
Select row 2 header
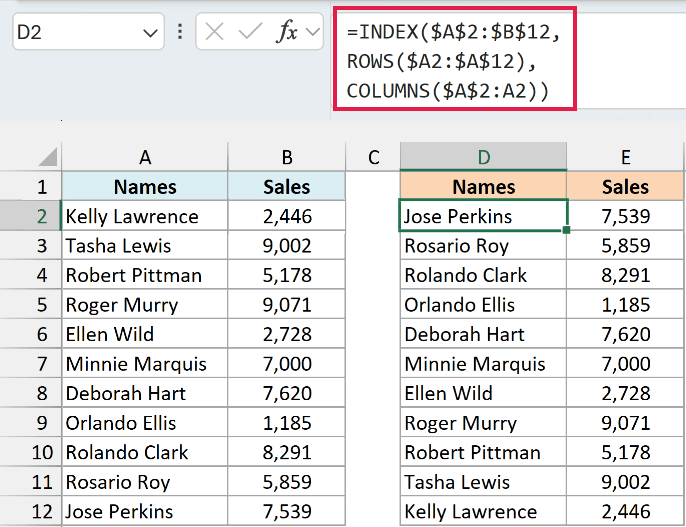click(31, 216)
